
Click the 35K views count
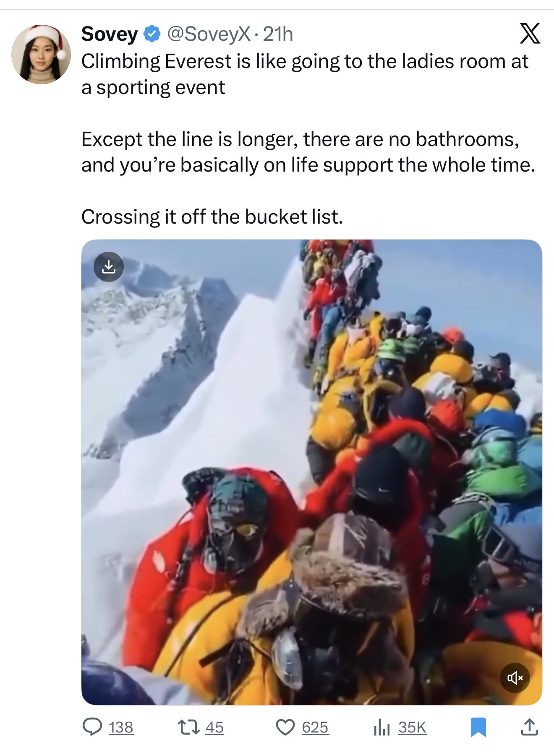(x=413, y=727)
